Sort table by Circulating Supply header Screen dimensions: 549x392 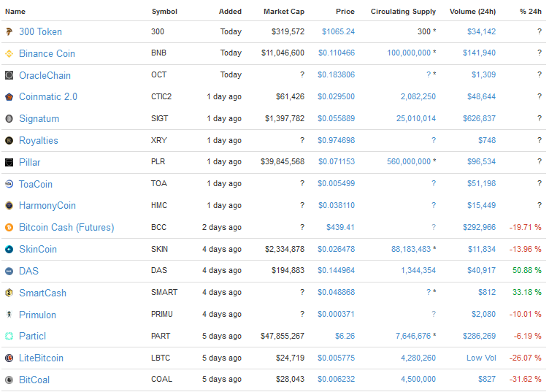[x=403, y=12]
